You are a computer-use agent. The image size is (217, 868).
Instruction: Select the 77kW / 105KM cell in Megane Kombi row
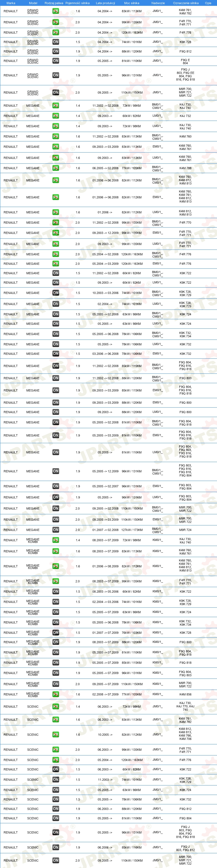(x=132, y=694)
